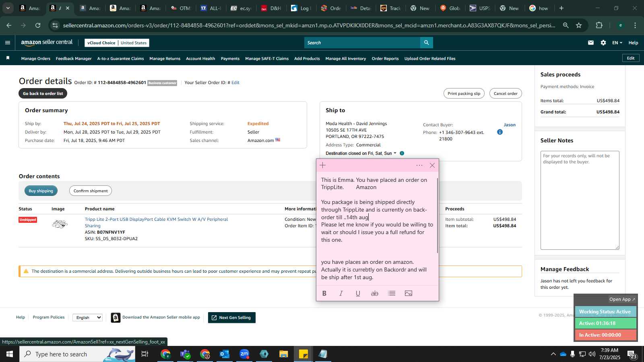
Task: Open Manage Returns menu item
Action: [x=165, y=58]
